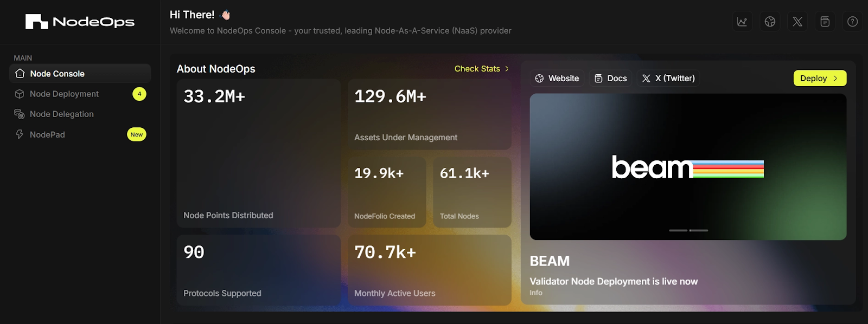868x324 pixels.
Task: Click the Website button above the banner
Action: click(x=557, y=79)
